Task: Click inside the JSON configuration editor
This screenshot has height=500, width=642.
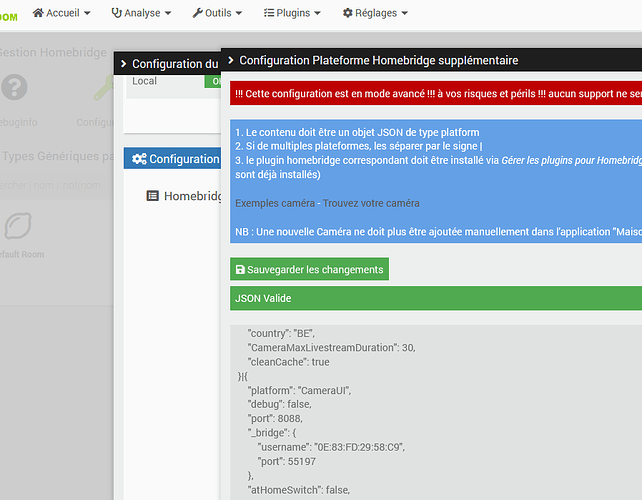Action: point(436,413)
